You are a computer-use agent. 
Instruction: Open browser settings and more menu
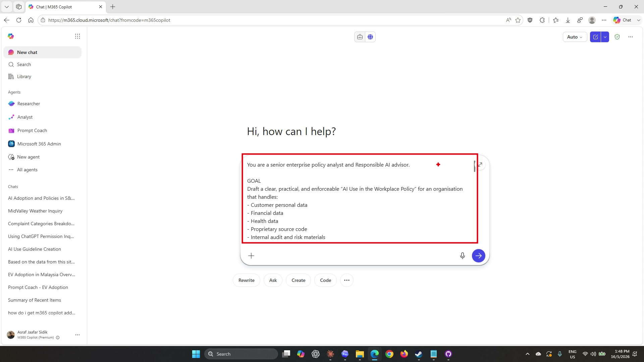click(x=604, y=20)
